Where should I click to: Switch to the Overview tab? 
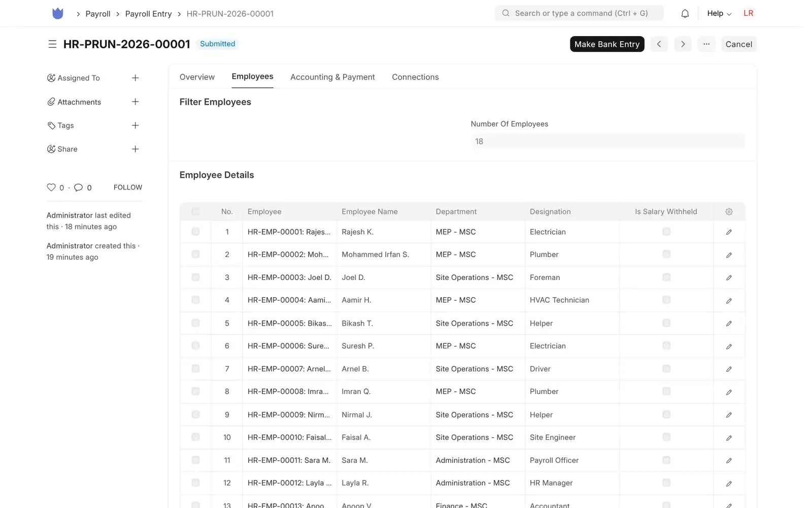197,77
